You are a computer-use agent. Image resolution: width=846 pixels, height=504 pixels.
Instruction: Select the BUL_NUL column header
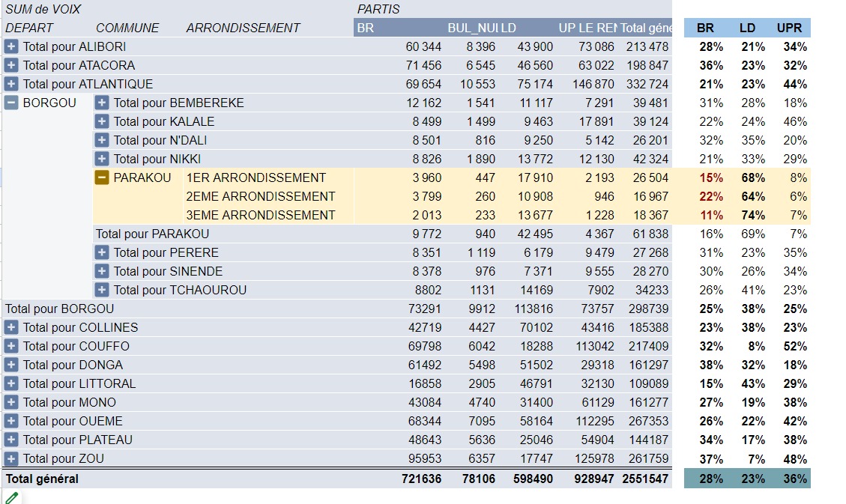point(473,28)
